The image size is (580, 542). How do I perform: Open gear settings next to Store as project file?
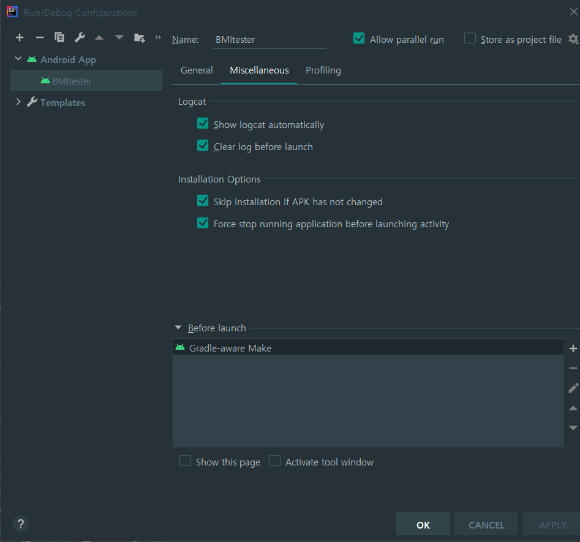coord(573,39)
